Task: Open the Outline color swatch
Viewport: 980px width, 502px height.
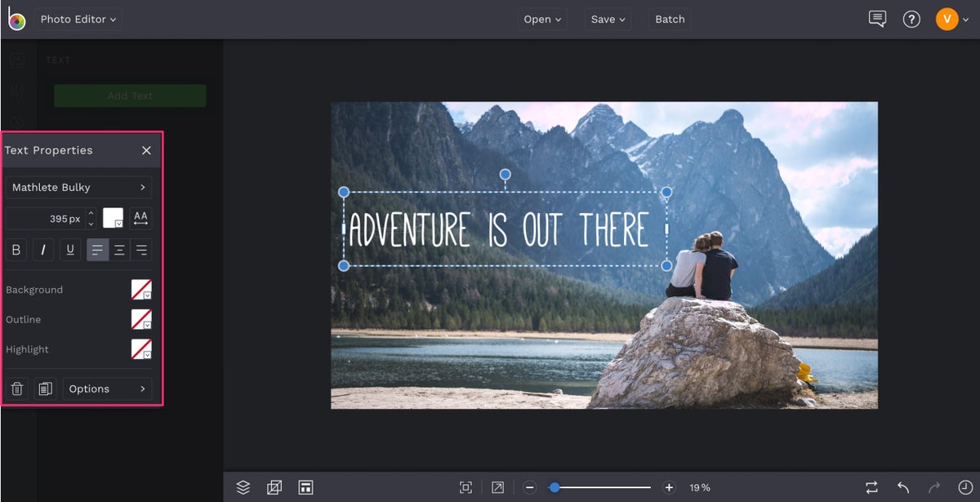Action: click(141, 319)
